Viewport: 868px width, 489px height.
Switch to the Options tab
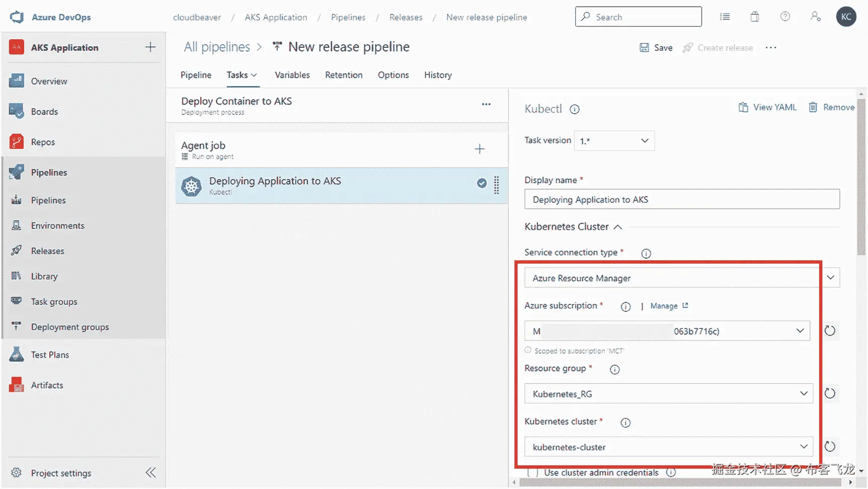pyautogui.click(x=393, y=75)
